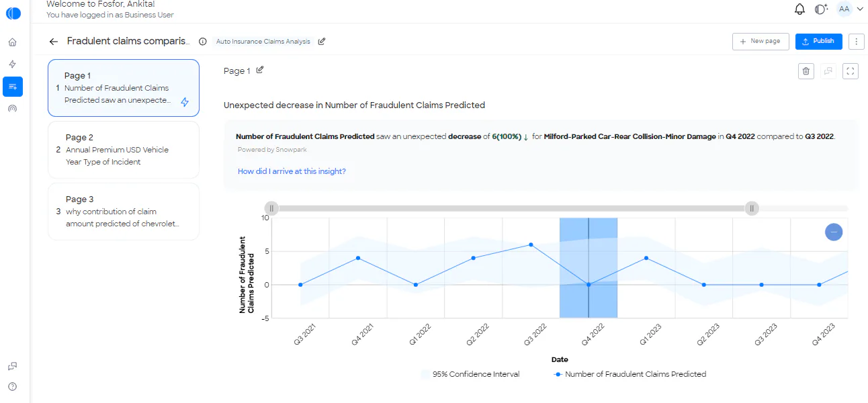Click the AA user avatar
The image size is (868, 403).
click(x=844, y=9)
